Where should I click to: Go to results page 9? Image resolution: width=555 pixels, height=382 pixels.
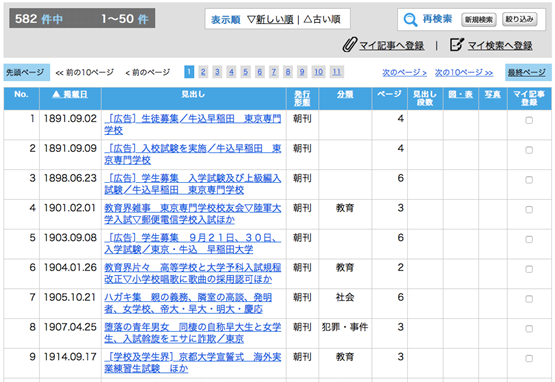[302, 72]
